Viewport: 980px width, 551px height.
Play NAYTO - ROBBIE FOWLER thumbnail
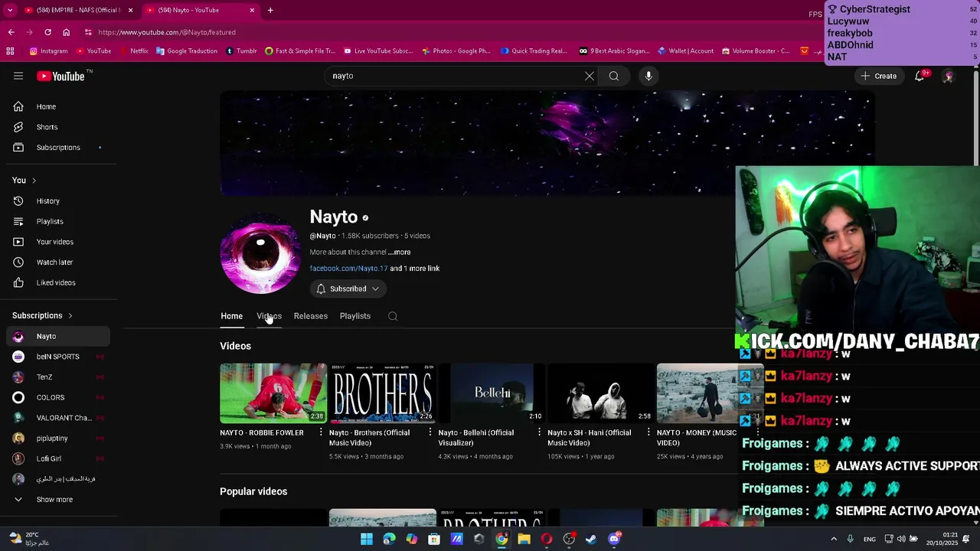click(273, 393)
